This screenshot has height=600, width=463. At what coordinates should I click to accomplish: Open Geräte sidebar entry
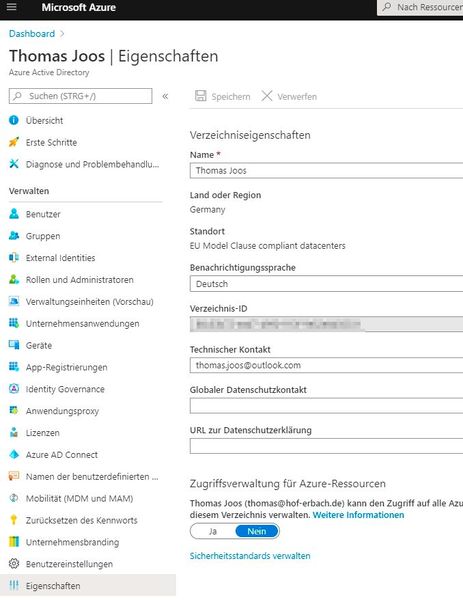pyautogui.click(x=39, y=345)
